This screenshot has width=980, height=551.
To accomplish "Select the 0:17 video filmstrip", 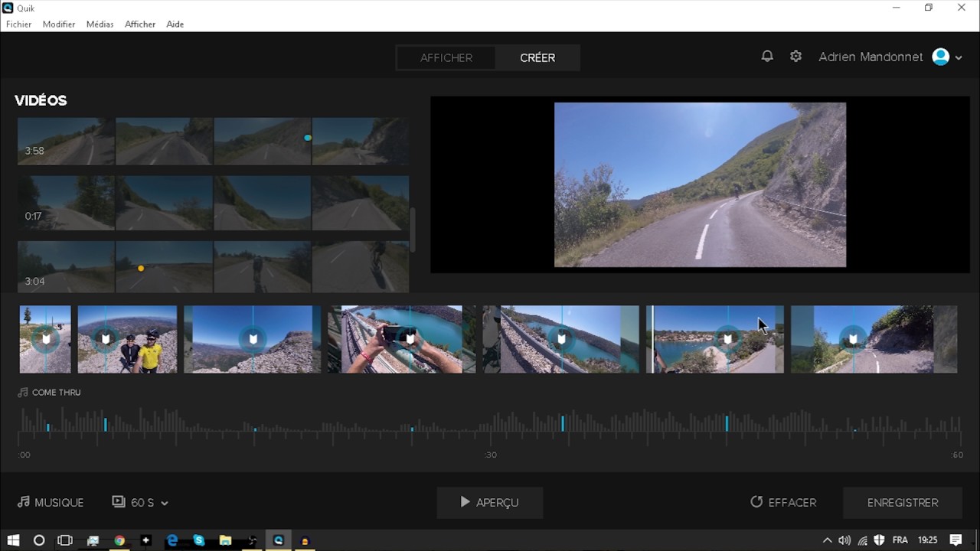I will (x=213, y=203).
